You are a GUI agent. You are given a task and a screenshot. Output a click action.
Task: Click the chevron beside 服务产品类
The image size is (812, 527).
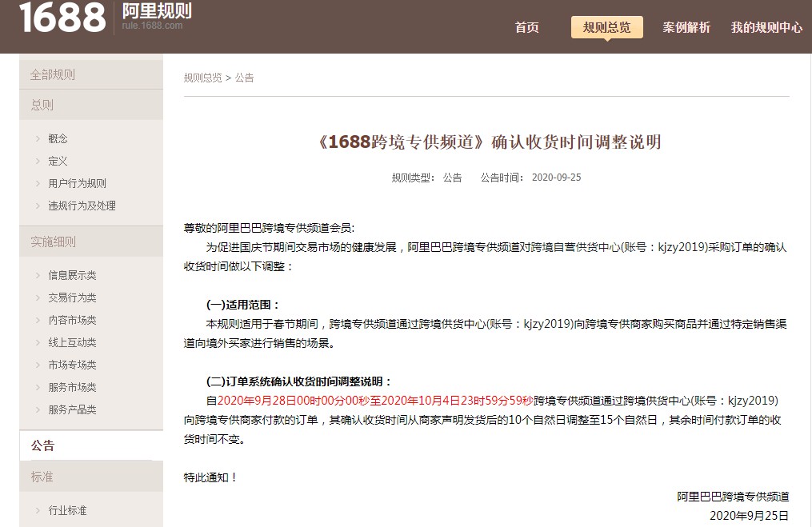pos(38,409)
